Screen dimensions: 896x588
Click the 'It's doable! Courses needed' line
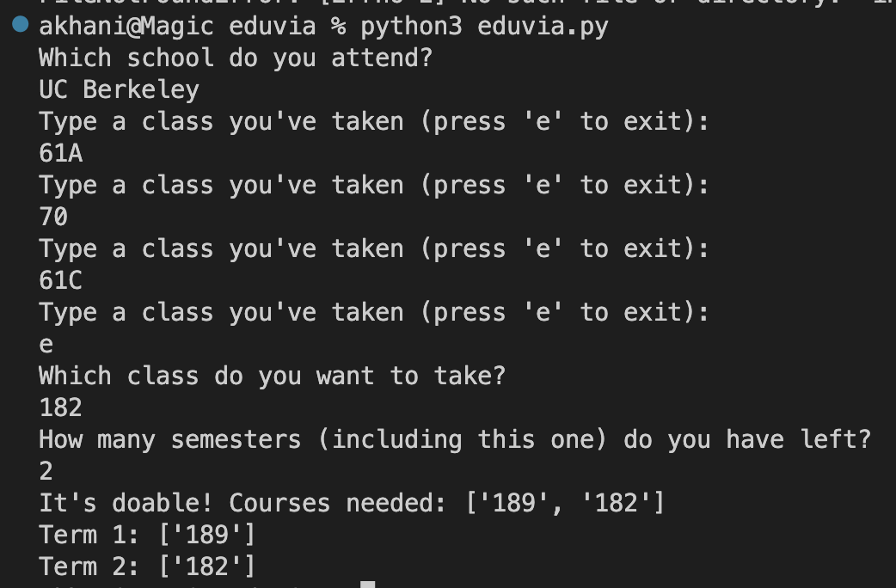pyautogui.click(x=352, y=504)
